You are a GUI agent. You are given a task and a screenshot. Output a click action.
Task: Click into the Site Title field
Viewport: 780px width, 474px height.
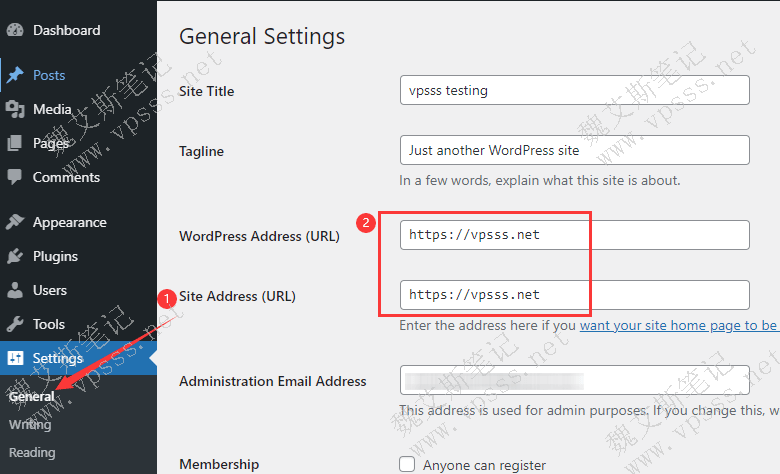pos(574,90)
